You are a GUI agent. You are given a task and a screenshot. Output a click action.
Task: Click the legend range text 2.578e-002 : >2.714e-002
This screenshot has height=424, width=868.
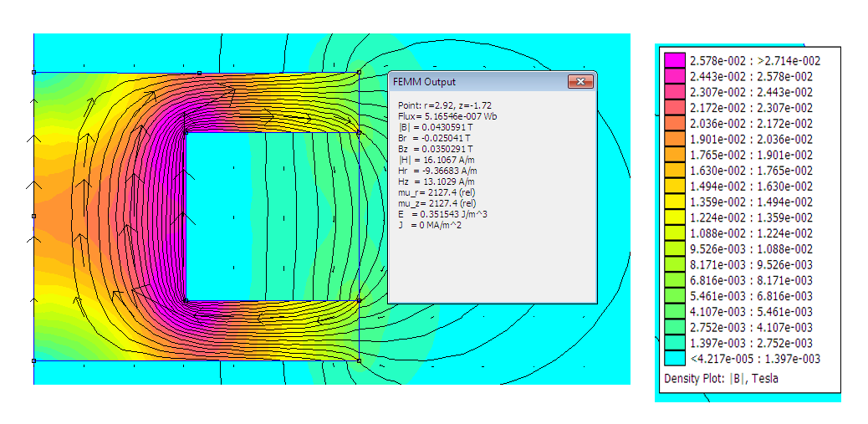pyautogui.click(x=754, y=60)
